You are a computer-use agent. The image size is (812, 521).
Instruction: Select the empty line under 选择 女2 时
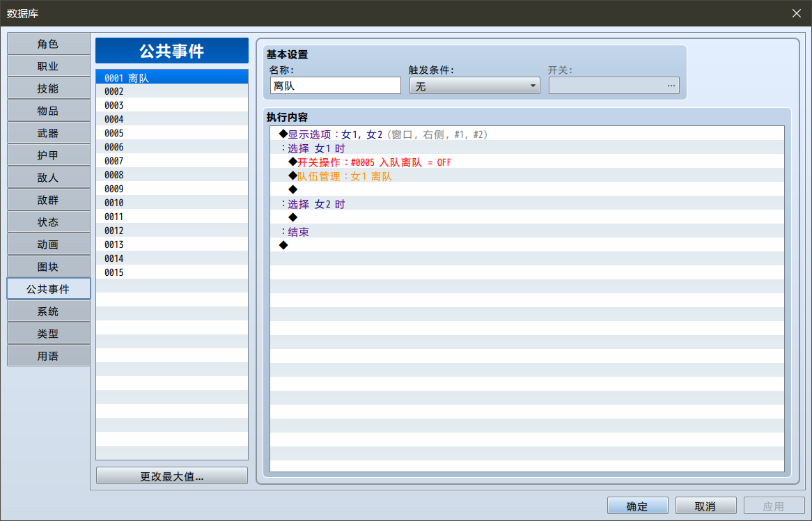527,218
